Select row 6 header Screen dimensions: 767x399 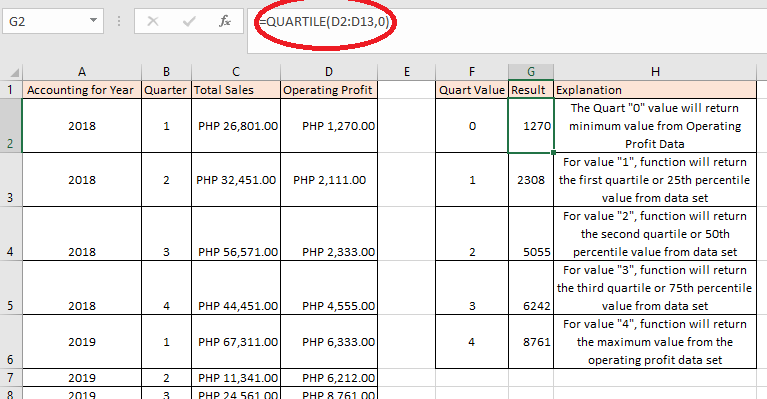tap(11, 341)
